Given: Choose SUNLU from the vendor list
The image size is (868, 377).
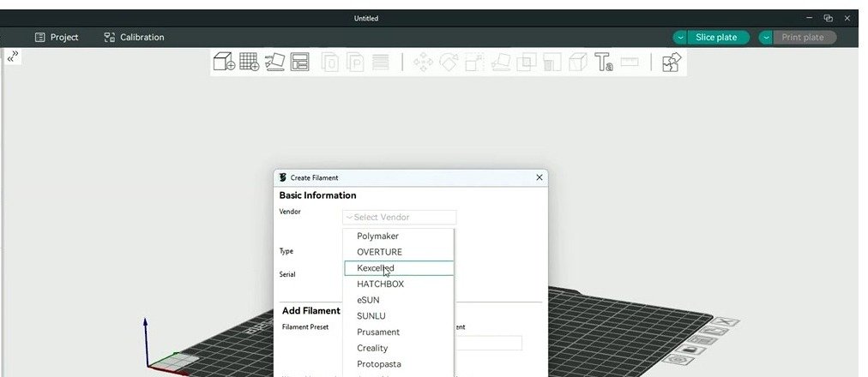Looking at the screenshot, I should tap(399, 316).
